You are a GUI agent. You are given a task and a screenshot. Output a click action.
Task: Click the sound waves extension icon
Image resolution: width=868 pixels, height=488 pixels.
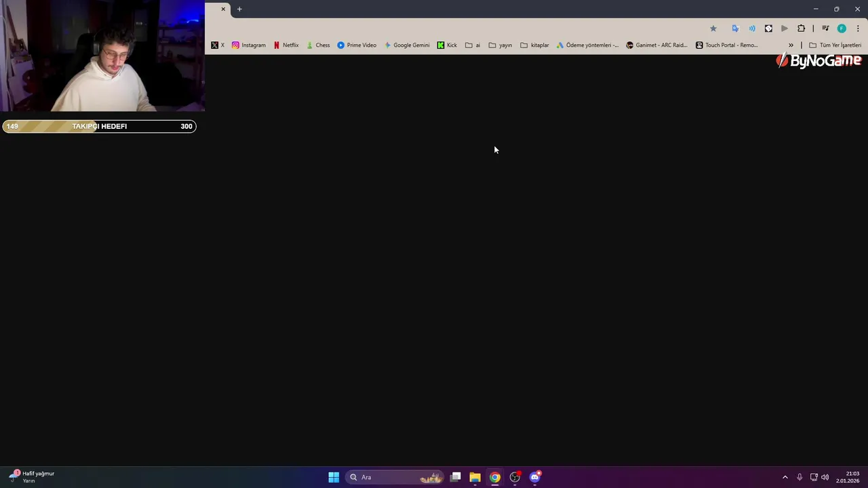[752, 28]
